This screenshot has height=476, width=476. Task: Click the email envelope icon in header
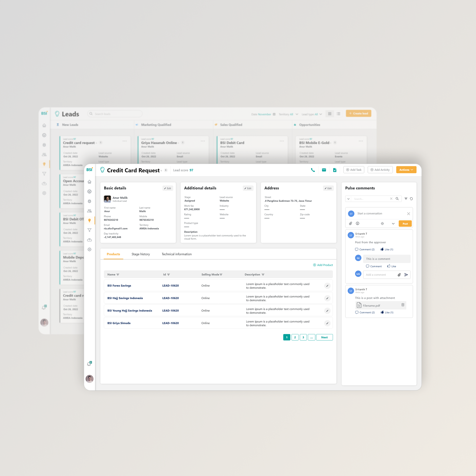point(324,170)
